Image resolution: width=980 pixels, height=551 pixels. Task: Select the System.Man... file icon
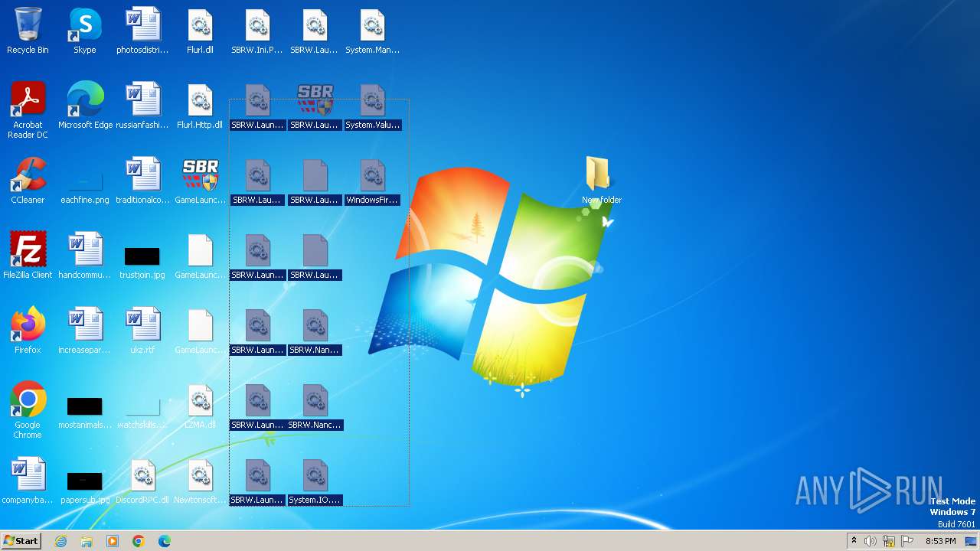372,31
